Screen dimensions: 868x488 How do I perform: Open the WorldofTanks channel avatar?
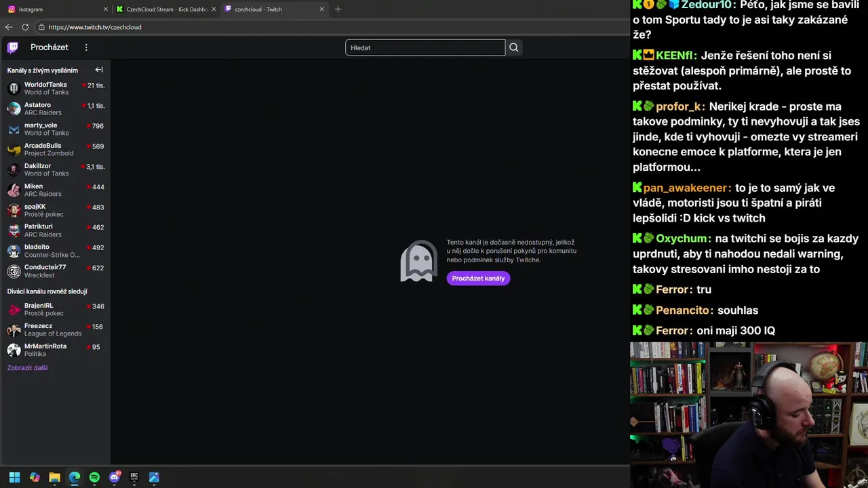(x=14, y=89)
